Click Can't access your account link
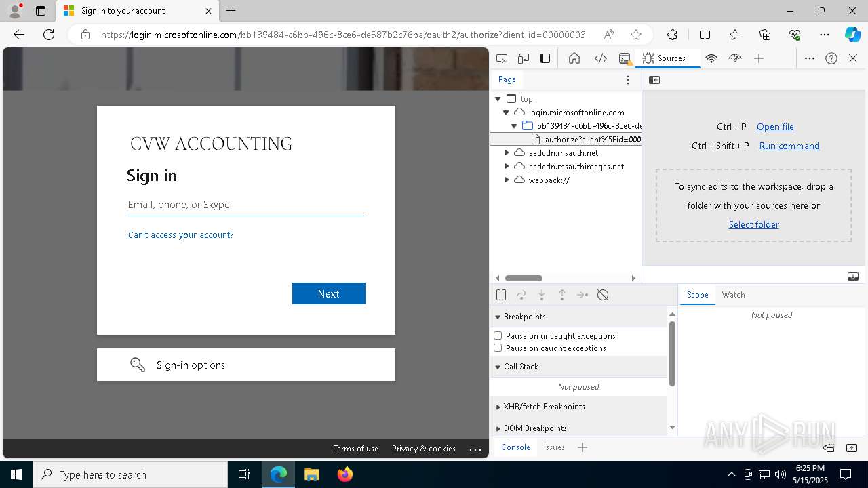 180,235
